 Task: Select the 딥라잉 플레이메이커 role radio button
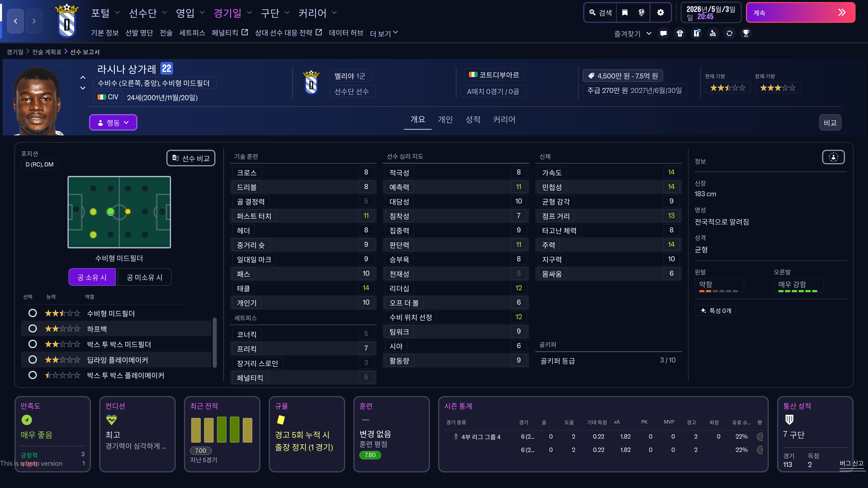[33, 360]
